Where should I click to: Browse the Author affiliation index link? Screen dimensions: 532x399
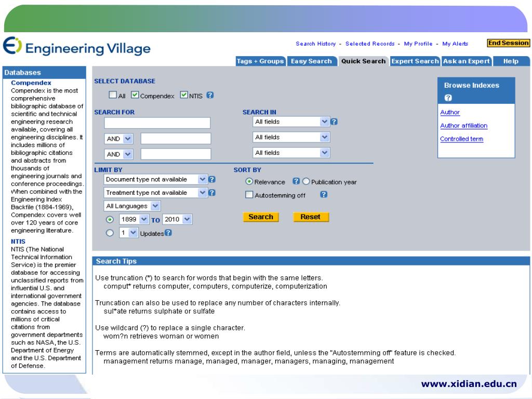click(x=463, y=126)
